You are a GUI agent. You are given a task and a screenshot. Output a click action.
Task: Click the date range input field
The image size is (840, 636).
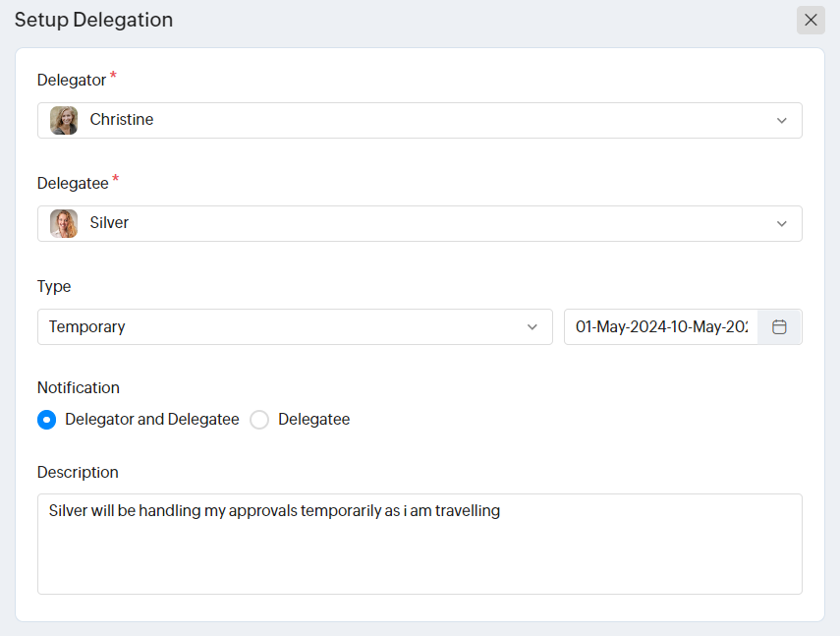(661, 327)
